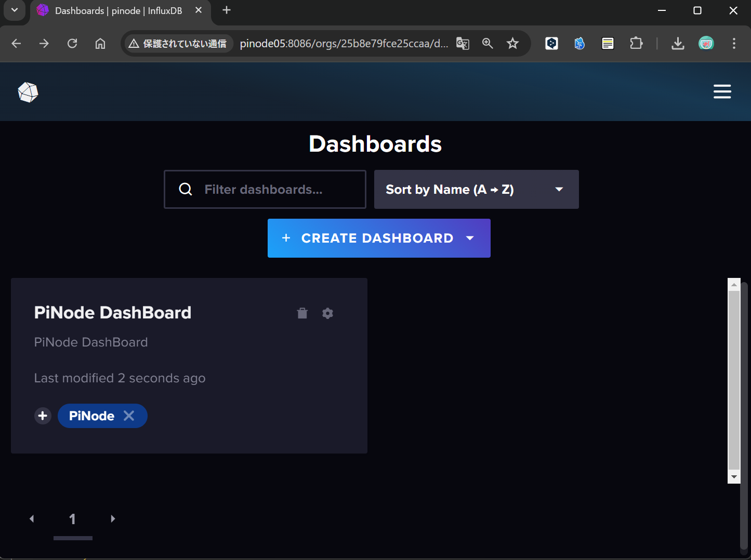This screenshot has height=560, width=751.
Task: Click the Filter dashboards input field
Action: (x=265, y=189)
